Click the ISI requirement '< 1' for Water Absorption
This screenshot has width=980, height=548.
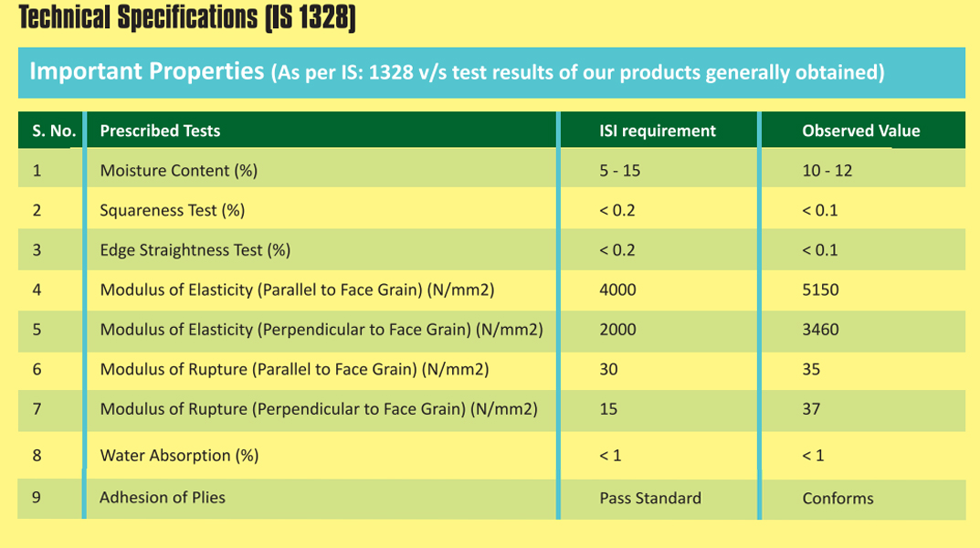click(x=610, y=456)
